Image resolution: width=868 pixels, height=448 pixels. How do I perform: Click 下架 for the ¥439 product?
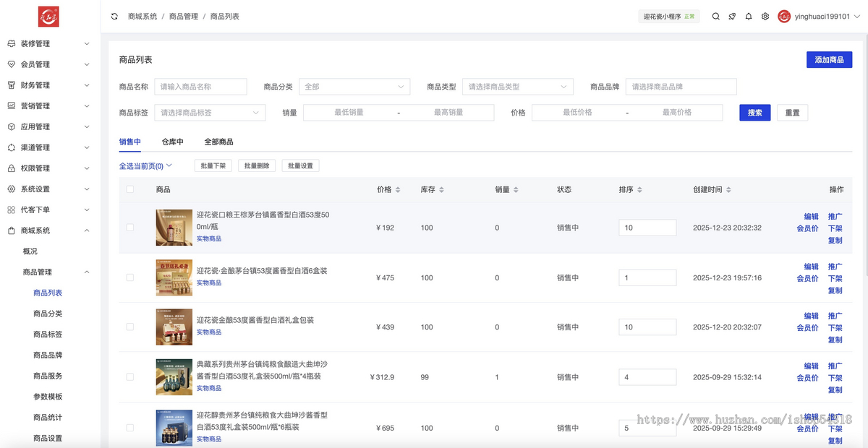coord(835,328)
